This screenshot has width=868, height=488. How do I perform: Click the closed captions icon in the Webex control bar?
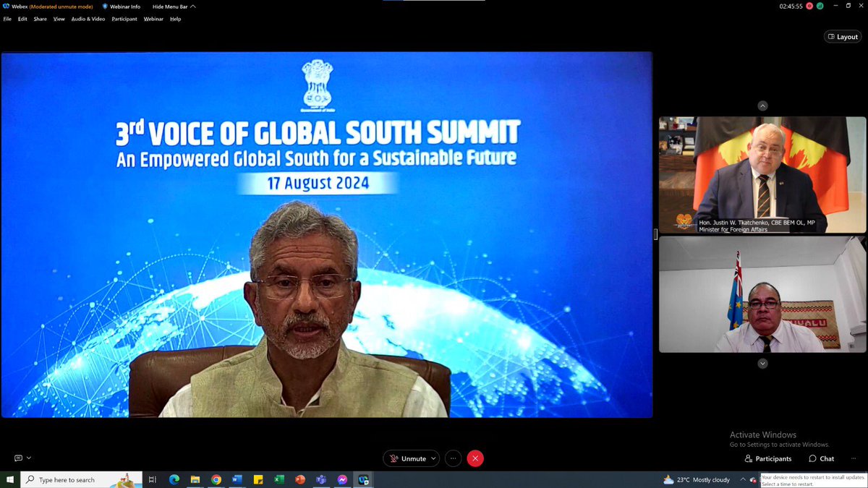pyautogui.click(x=18, y=458)
